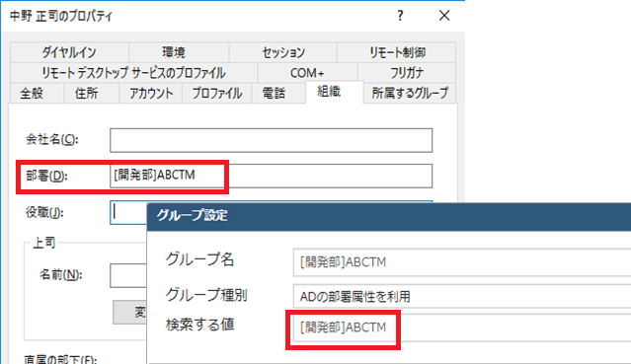Screen dimensions: 631x364
Task: Click the グループ種別 field showing ADの部署属性を利用
Action: 462,297
